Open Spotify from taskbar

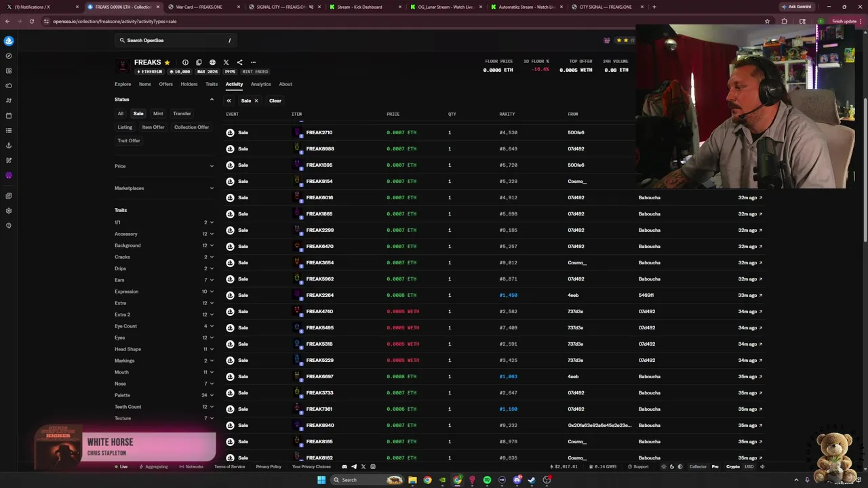487,480
